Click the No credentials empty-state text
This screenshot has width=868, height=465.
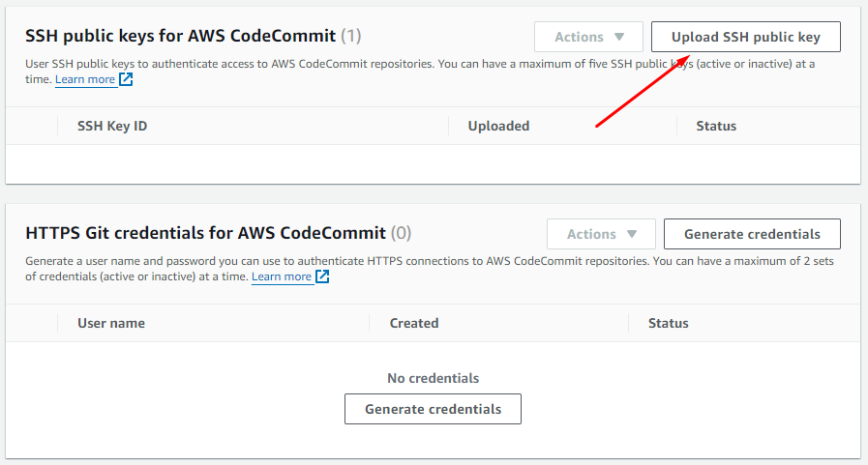pyautogui.click(x=433, y=378)
